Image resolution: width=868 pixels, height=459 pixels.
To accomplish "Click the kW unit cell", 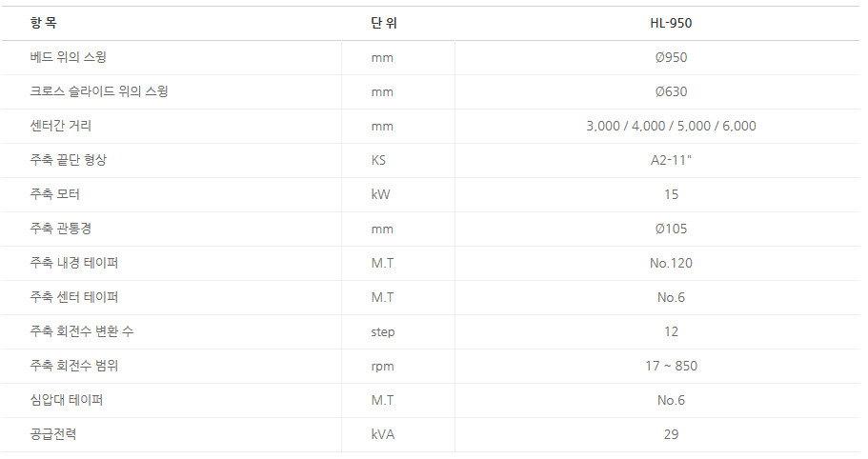I will coord(380,194).
